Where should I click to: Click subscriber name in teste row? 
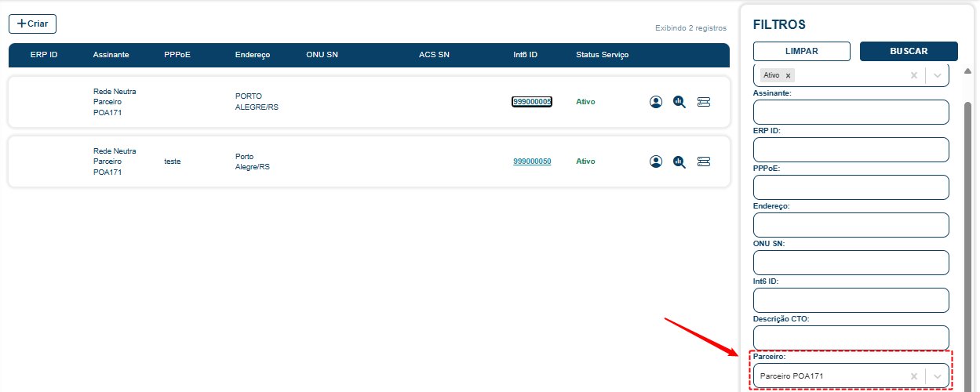(115, 162)
